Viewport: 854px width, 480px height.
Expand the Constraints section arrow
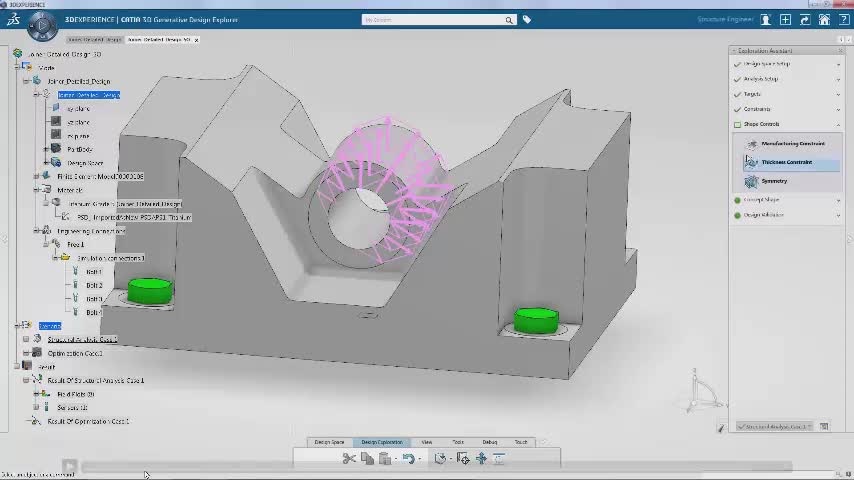[x=838, y=110]
